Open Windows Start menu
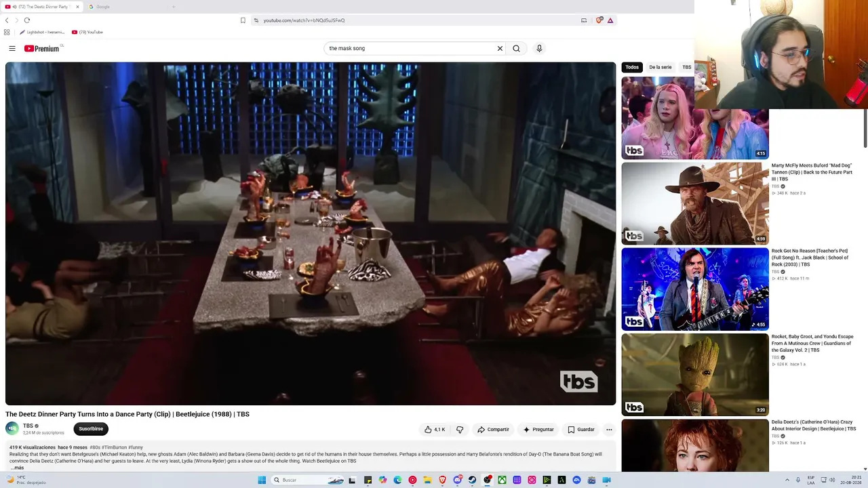 coord(262,480)
